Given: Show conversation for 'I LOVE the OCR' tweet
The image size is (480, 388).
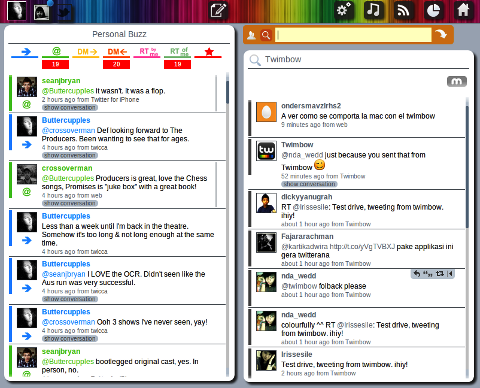Looking at the screenshot, I should 70,299.
